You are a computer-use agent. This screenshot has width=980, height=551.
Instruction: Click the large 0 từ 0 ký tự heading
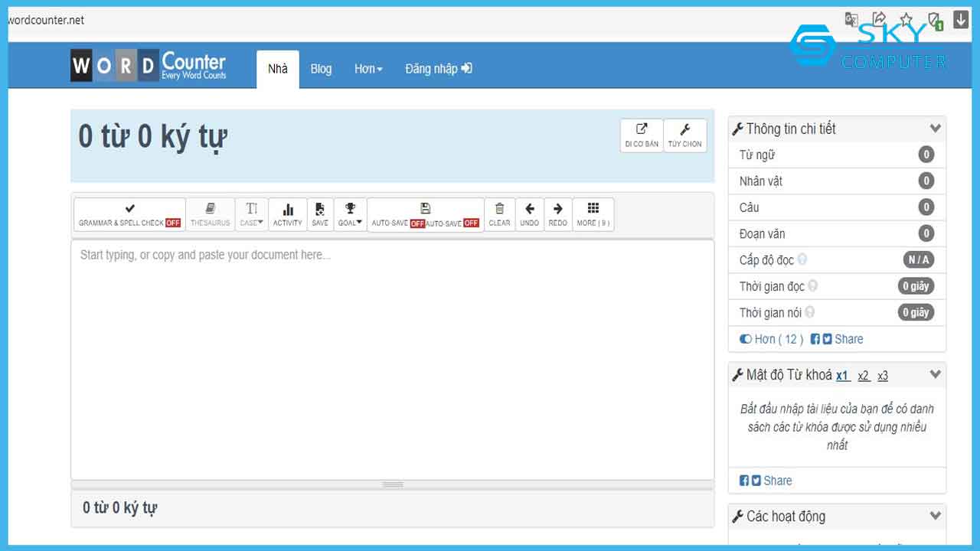tap(152, 137)
